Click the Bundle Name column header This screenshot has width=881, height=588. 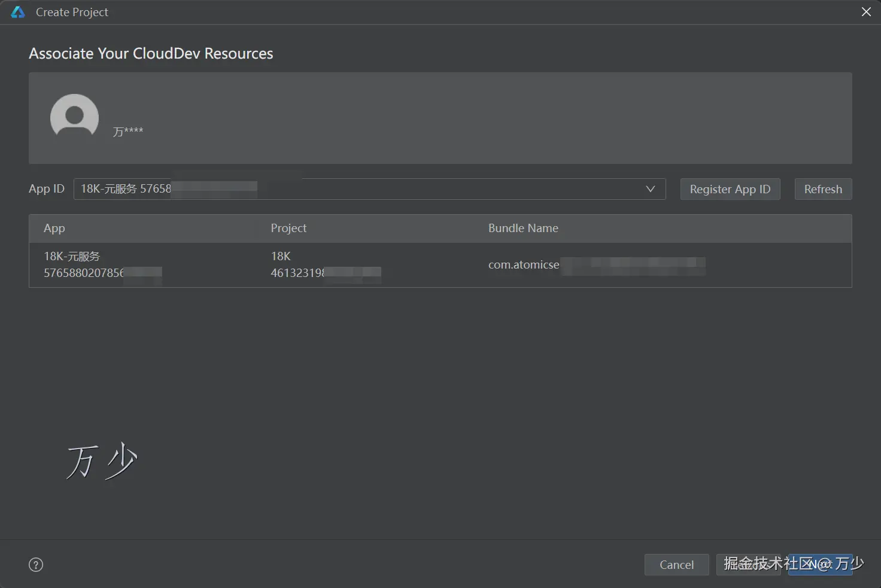[x=523, y=228]
